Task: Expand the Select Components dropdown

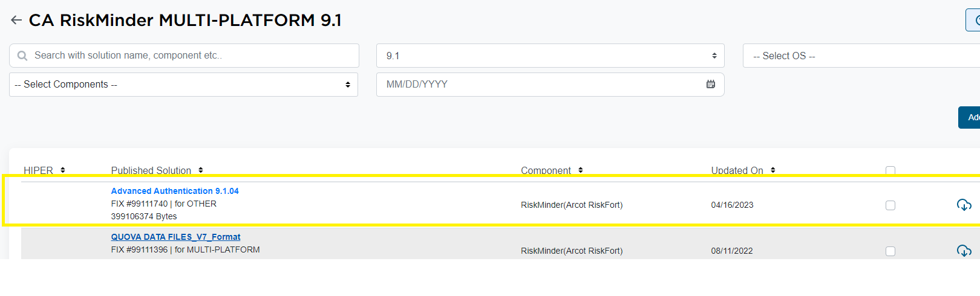Action: pos(183,85)
